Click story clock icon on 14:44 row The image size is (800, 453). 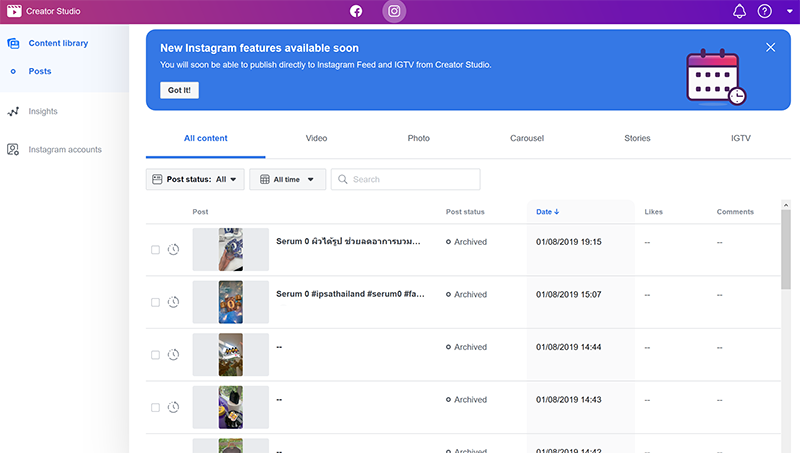pos(173,355)
